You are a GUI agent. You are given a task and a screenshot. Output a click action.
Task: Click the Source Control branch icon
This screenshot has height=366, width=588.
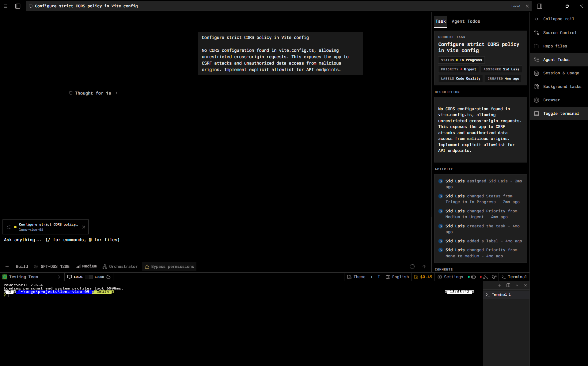pyautogui.click(x=537, y=33)
